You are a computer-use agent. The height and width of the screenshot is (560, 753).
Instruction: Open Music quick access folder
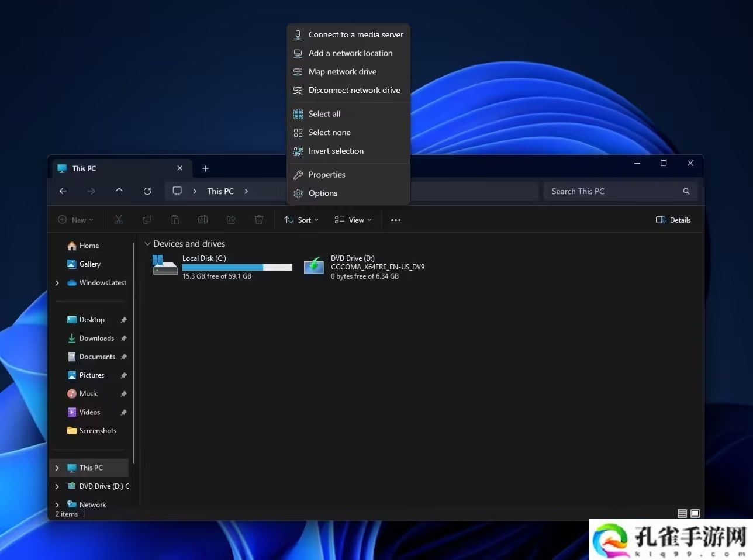pos(83,394)
